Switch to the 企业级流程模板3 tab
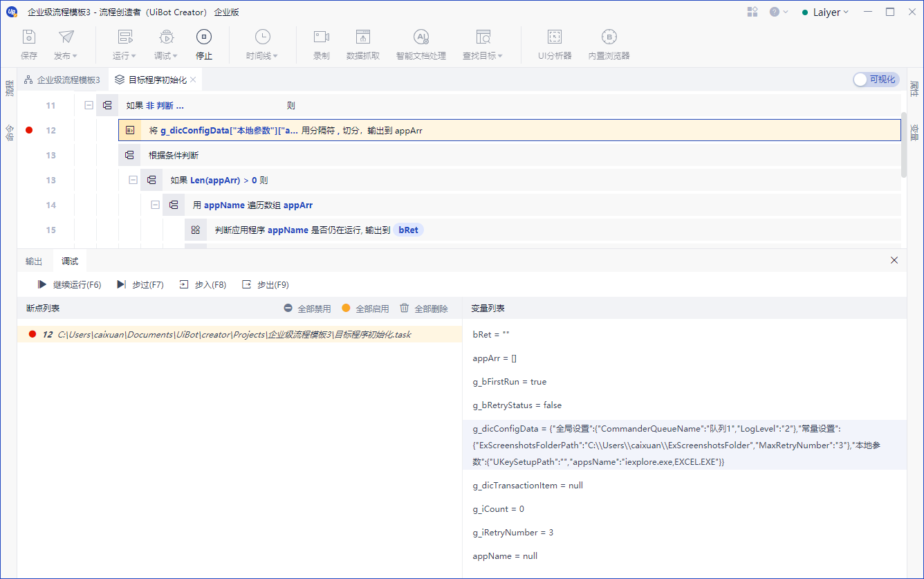 click(62, 80)
